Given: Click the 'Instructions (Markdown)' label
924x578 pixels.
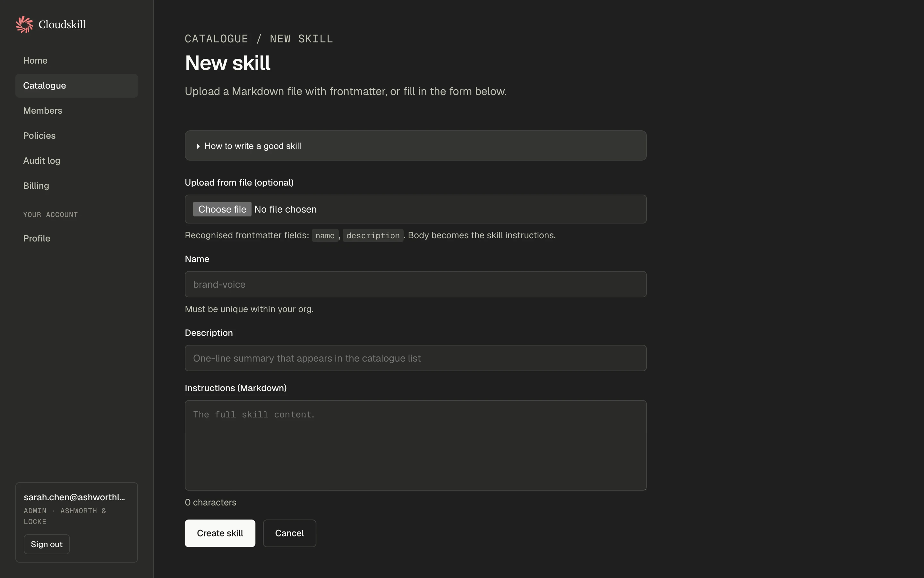Looking at the screenshot, I should [235, 388].
